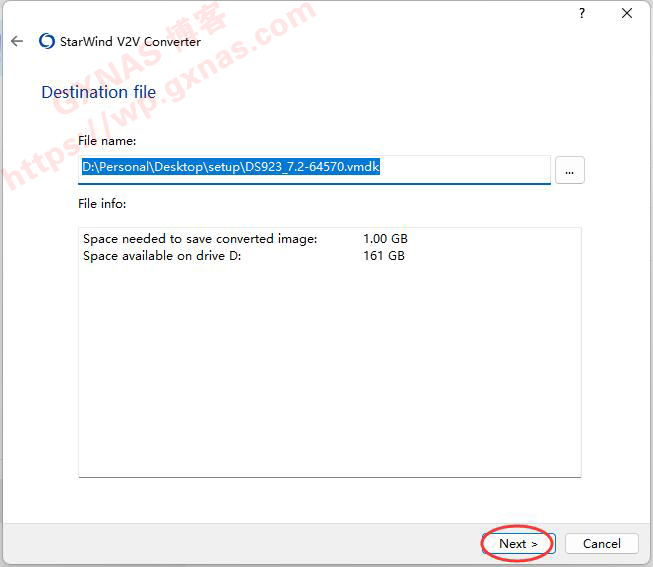The width and height of the screenshot is (653, 567).
Task: Click the Destination file heading
Action: [x=98, y=92]
